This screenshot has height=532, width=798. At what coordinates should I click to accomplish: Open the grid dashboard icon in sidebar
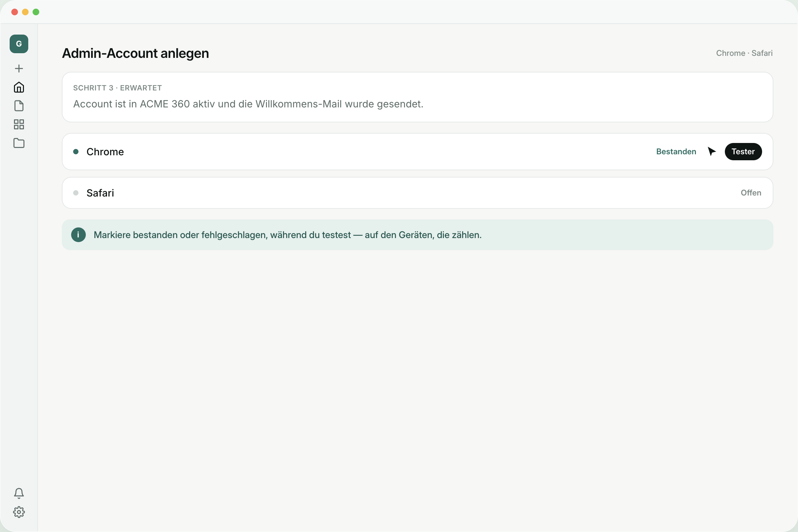pyautogui.click(x=19, y=124)
